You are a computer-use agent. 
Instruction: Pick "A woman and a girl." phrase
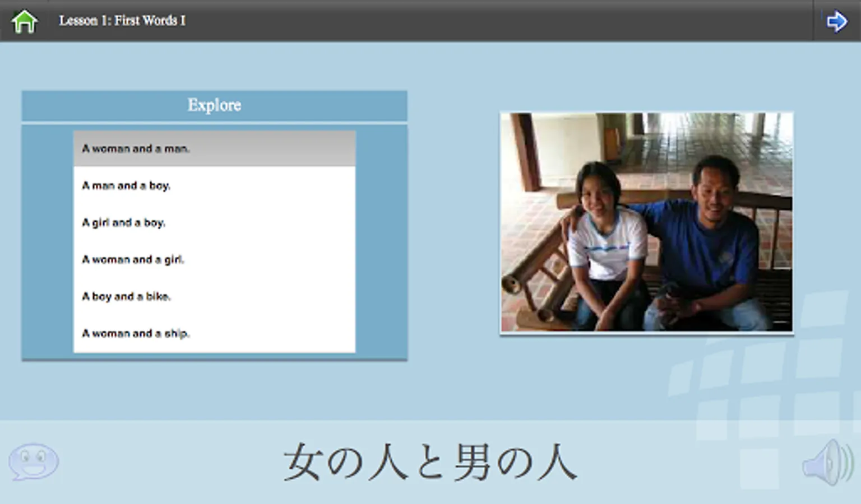[x=214, y=259]
